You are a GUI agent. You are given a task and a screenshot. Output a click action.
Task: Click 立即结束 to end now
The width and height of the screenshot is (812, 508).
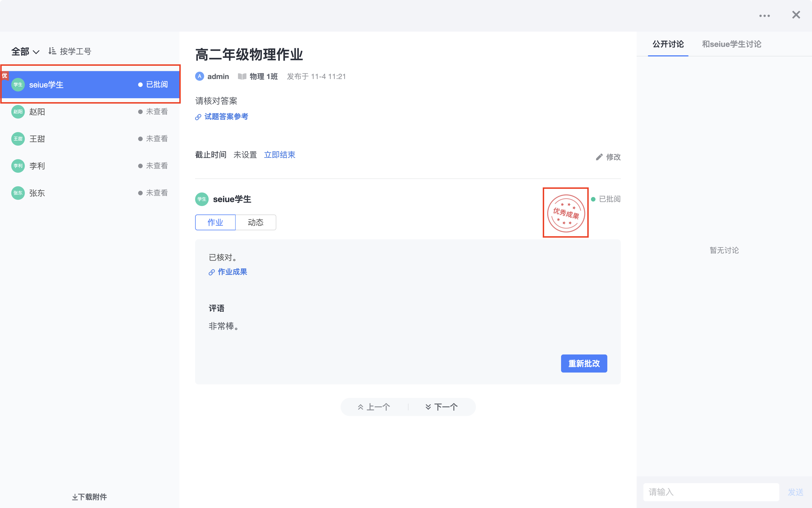tap(279, 155)
